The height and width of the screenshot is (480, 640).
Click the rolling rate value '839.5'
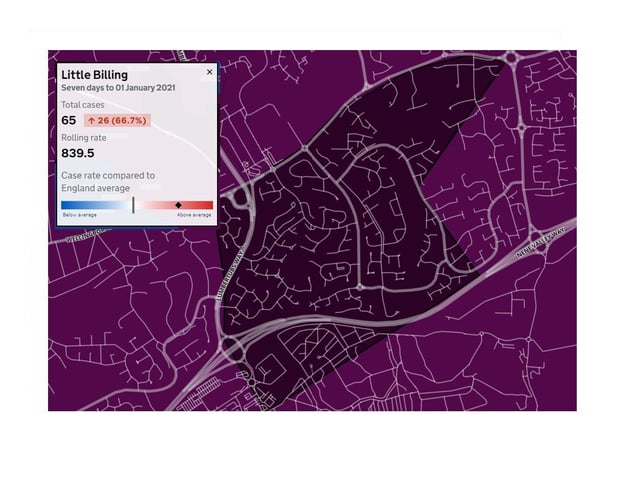[78, 153]
